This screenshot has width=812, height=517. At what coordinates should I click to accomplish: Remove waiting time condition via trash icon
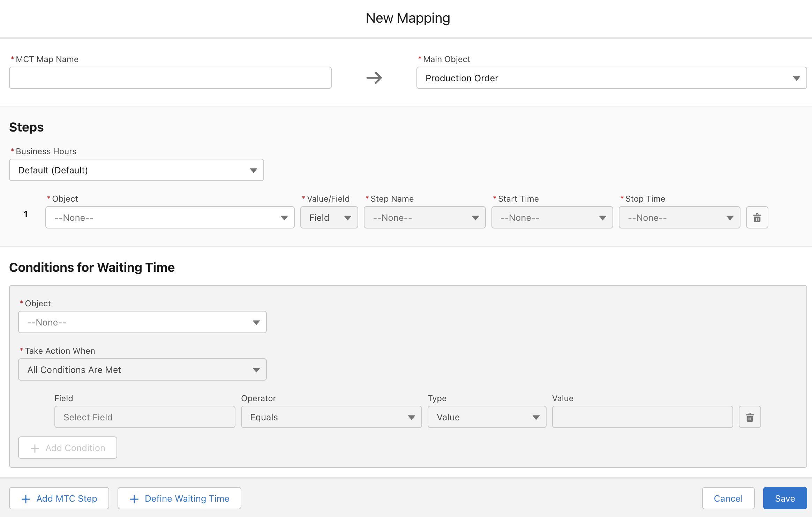[750, 417]
